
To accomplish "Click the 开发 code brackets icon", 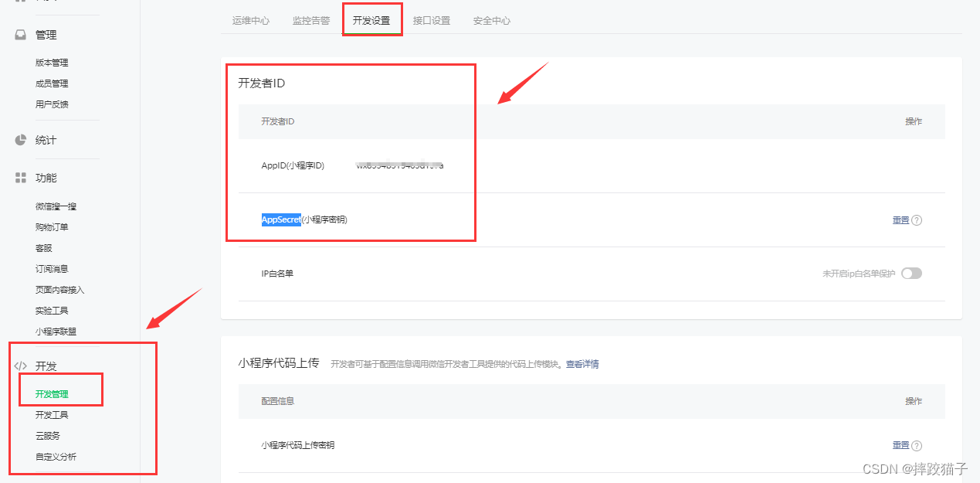I will 21,366.
